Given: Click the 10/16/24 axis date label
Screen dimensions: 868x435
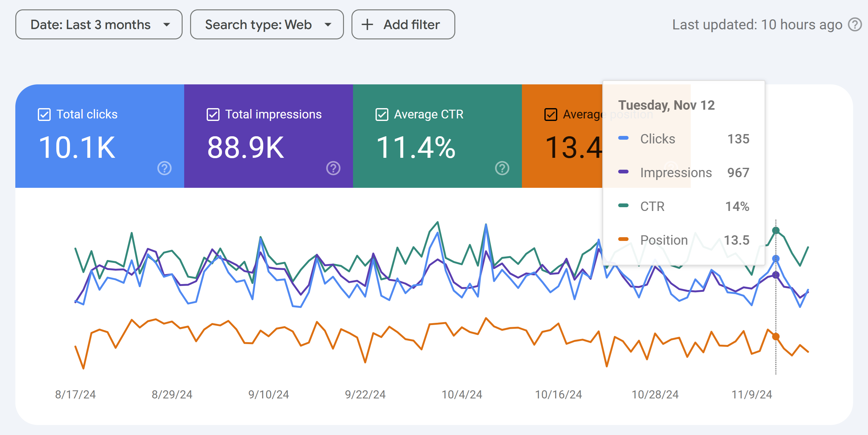Looking at the screenshot, I should (x=559, y=394).
